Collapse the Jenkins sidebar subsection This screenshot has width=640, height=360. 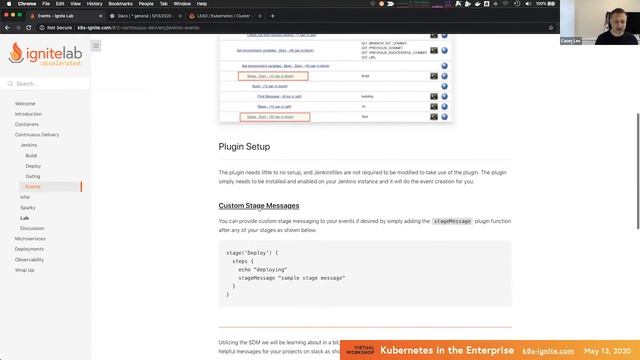(x=29, y=145)
